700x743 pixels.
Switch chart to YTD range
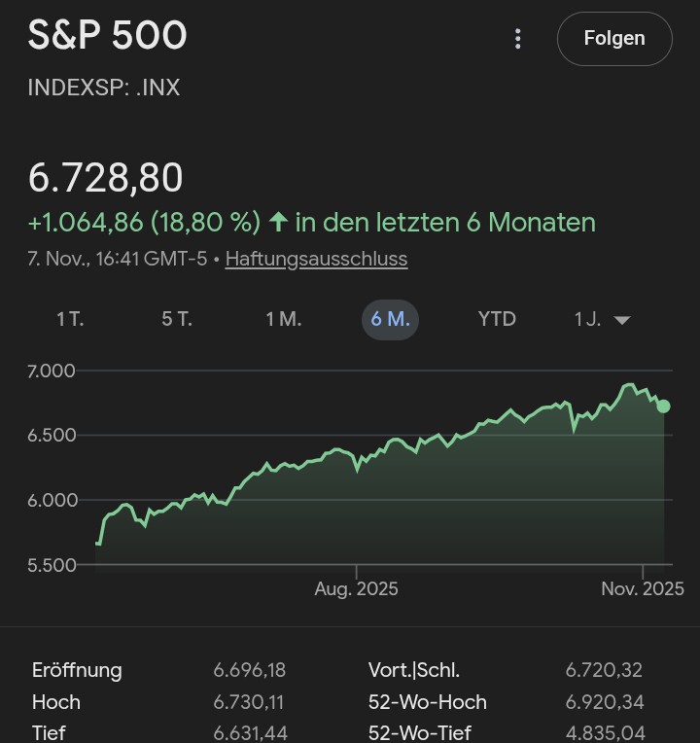[497, 320]
